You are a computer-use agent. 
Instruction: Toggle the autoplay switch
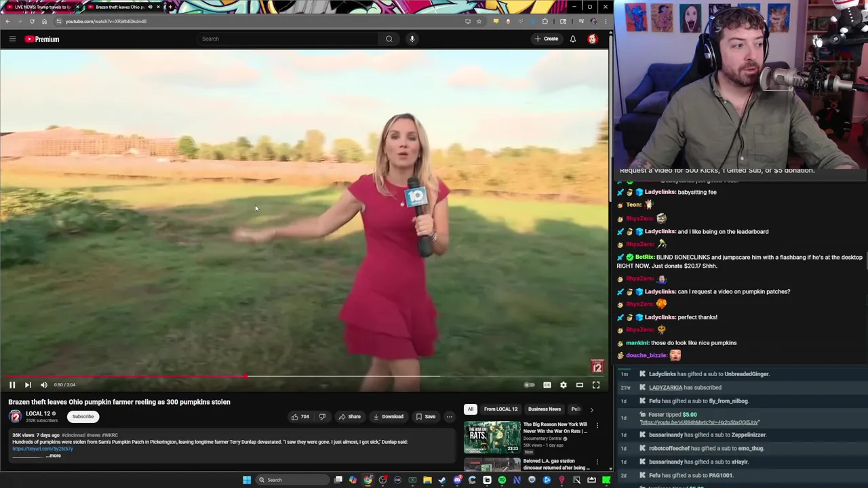point(529,385)
